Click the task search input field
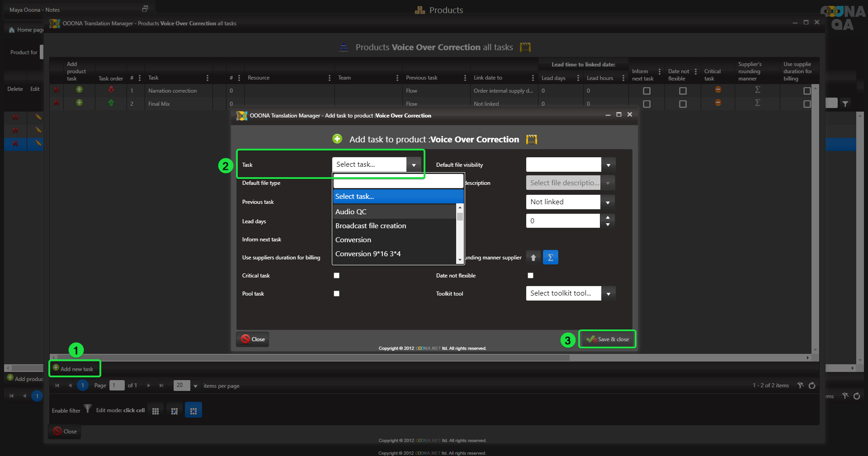This screenshot has height=456, width=868. (398, 182)
